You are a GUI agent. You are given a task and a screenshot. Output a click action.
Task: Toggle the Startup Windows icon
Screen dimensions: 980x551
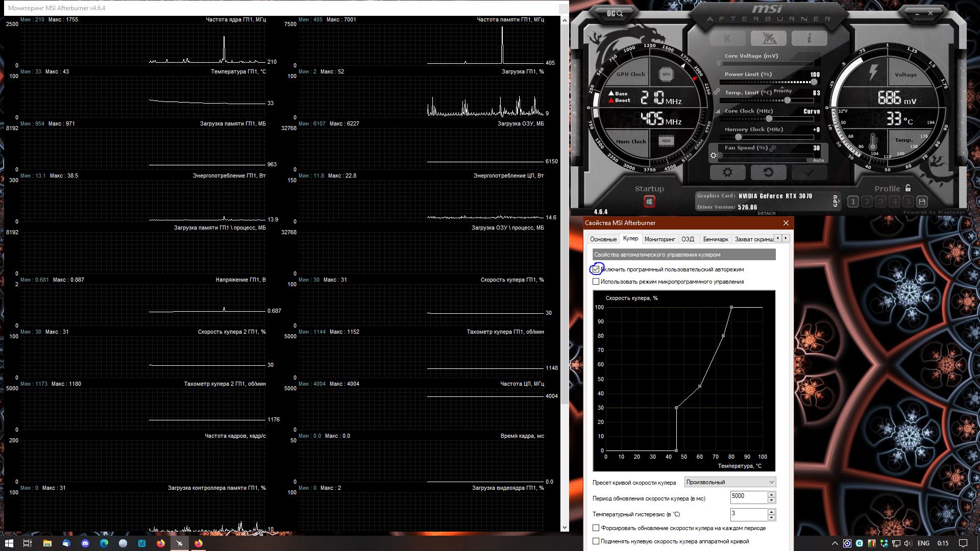(649, 202)
